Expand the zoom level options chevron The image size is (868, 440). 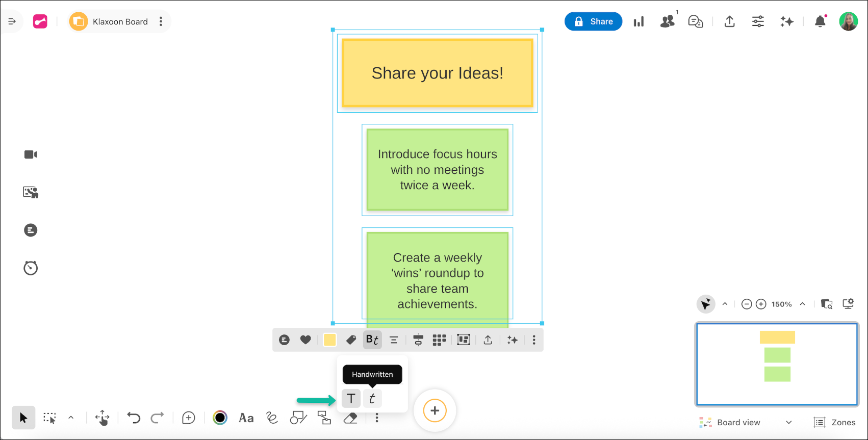point(802,304)
